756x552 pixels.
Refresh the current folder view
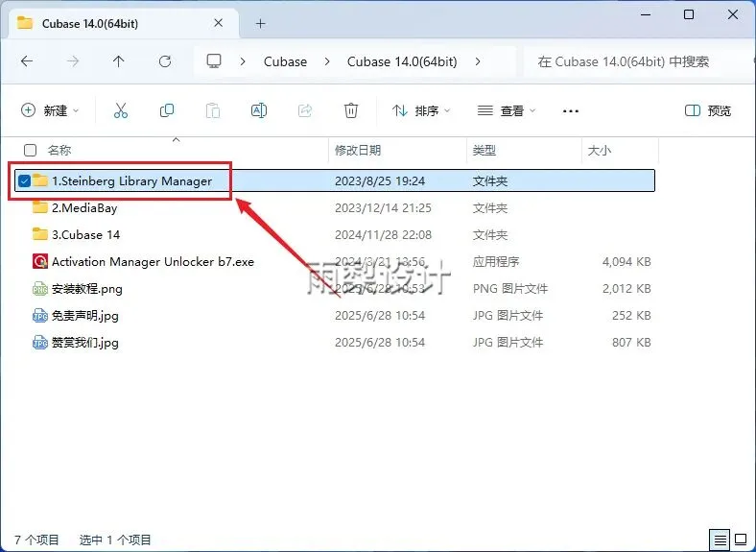(x=165, y=61)
